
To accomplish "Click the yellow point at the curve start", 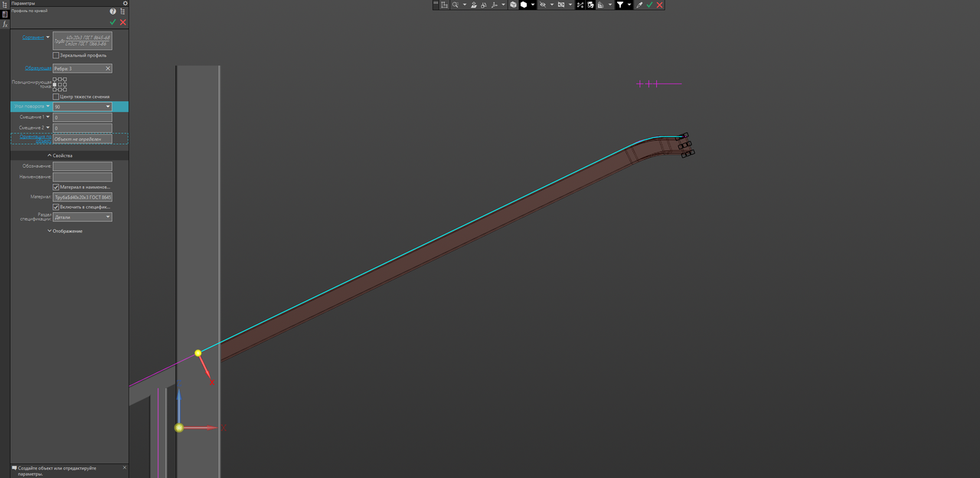I will point(198,353).
